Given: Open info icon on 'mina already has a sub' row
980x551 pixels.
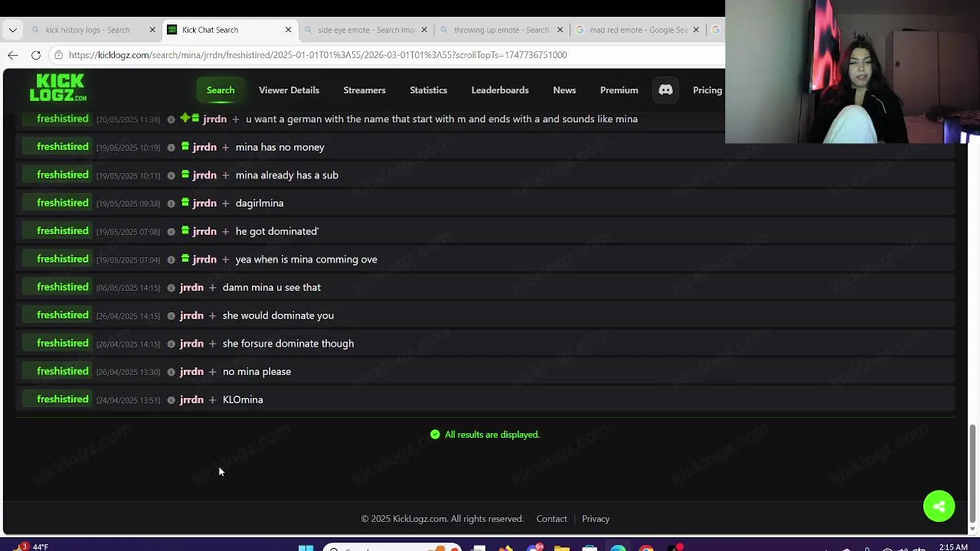Looking at the screenshot, I should click(171, 175).
